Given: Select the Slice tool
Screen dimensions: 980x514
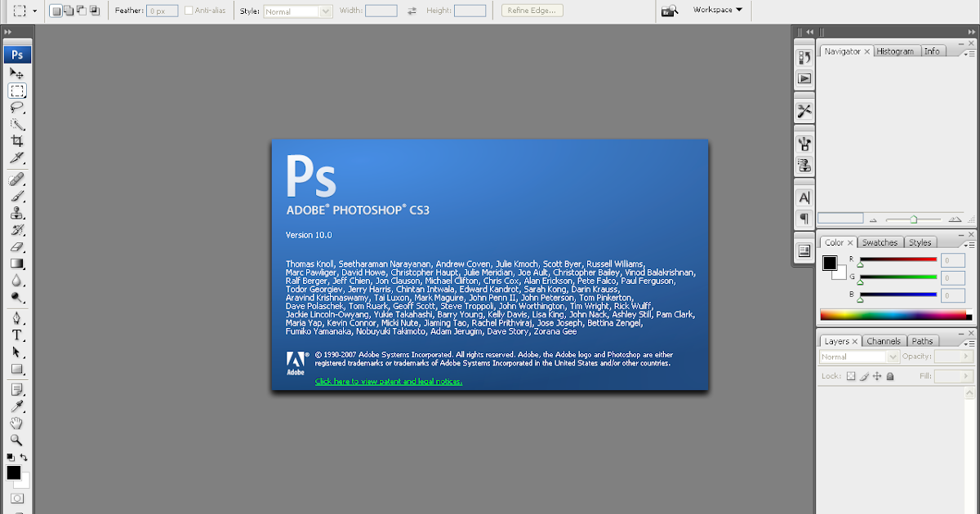Looking at the screenshot, I should (17, 157).
